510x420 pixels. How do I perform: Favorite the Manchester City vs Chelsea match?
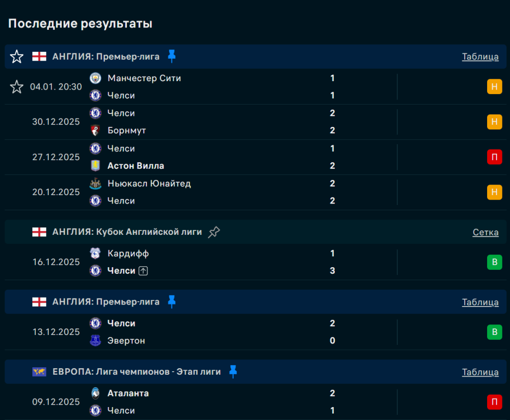16,87
